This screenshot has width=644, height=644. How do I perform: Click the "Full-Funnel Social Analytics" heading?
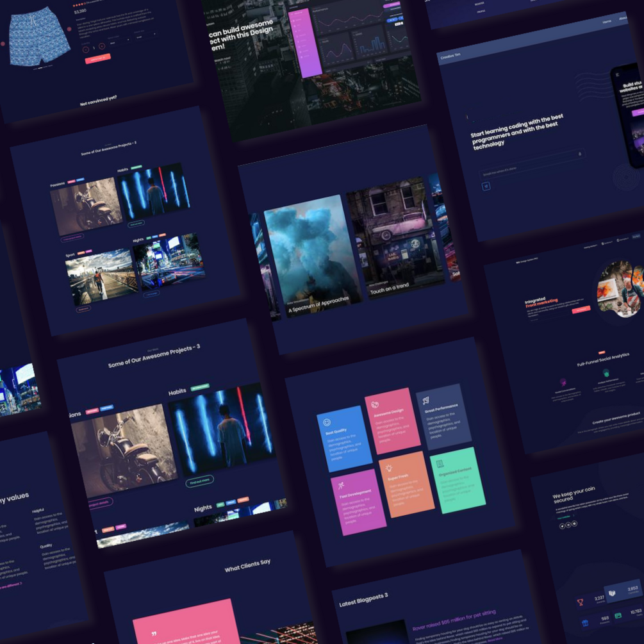603,359
